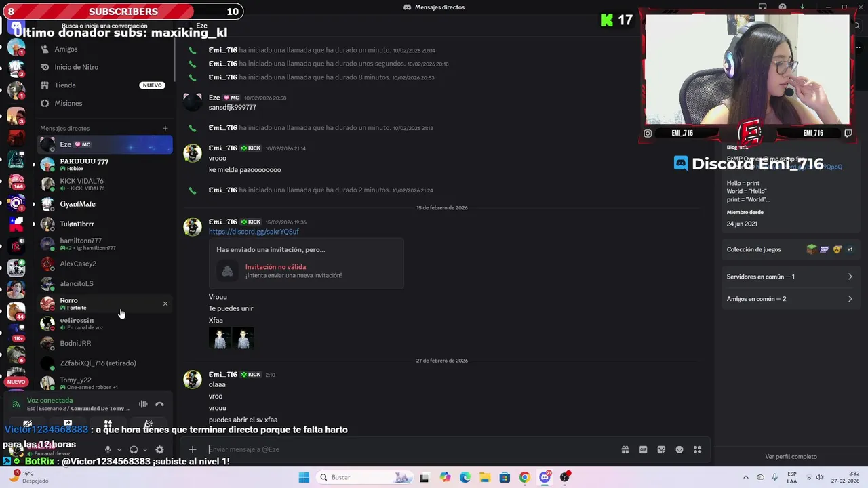Open OBS Studio from taskbar
The image size is (868, 488).
(565, 477)
